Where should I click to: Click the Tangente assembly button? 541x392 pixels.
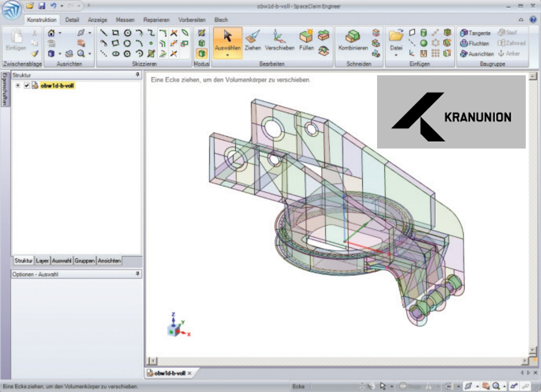[x=476, y=33]
